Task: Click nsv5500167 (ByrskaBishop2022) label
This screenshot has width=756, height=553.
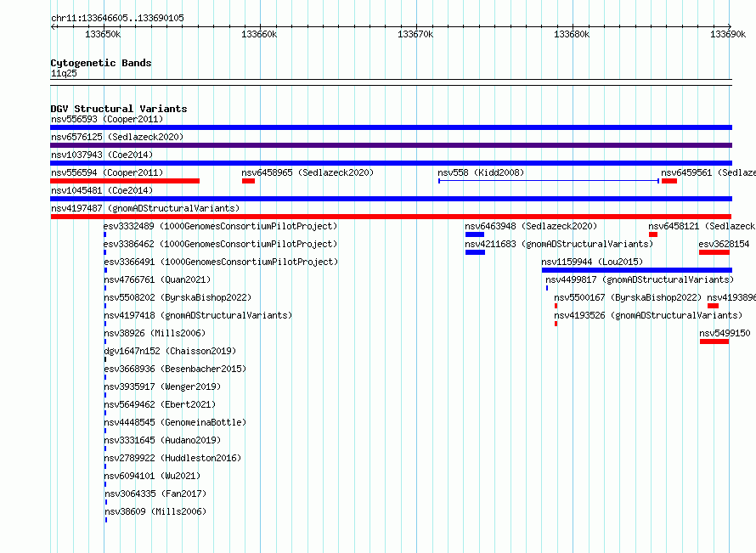Action: 628,297
